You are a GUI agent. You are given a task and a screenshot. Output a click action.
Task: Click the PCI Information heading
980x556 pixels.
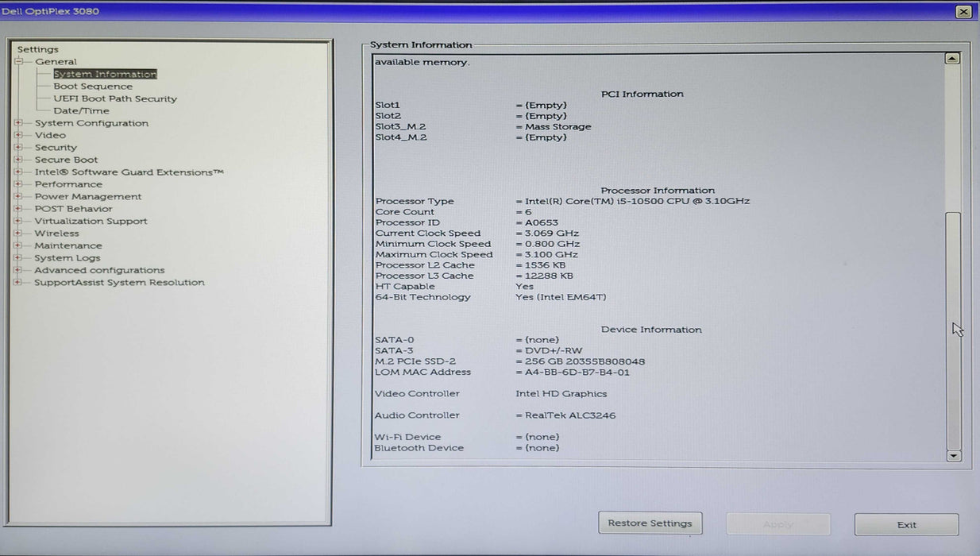coord(642,94)
